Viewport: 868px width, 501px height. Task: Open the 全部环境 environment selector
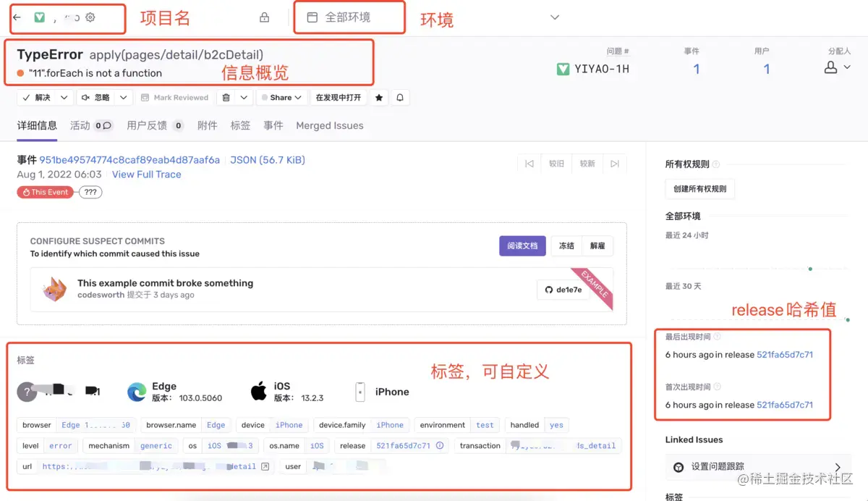349,17
